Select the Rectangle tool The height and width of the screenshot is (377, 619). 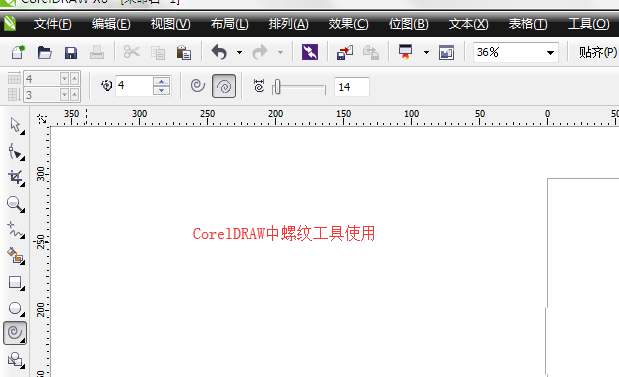tap(16, 282)
